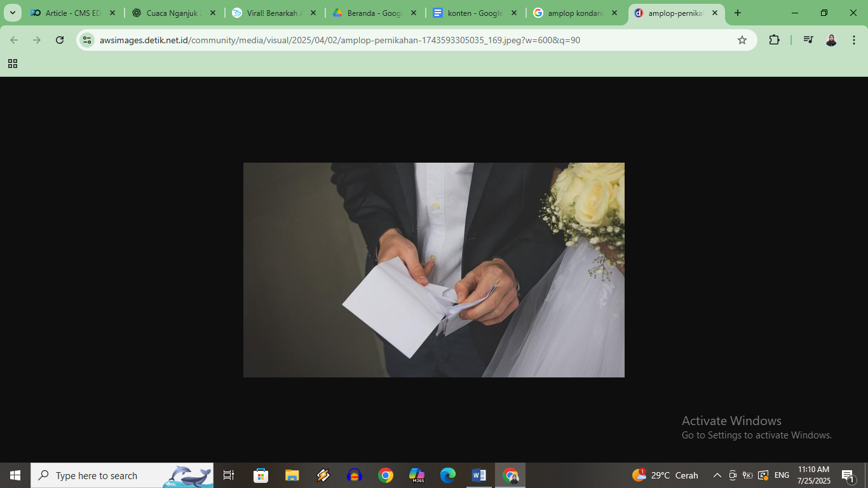Close the active amplop-pernikahan image tab
The height and width of the screenshot is (488, 868).
[715, 13]
